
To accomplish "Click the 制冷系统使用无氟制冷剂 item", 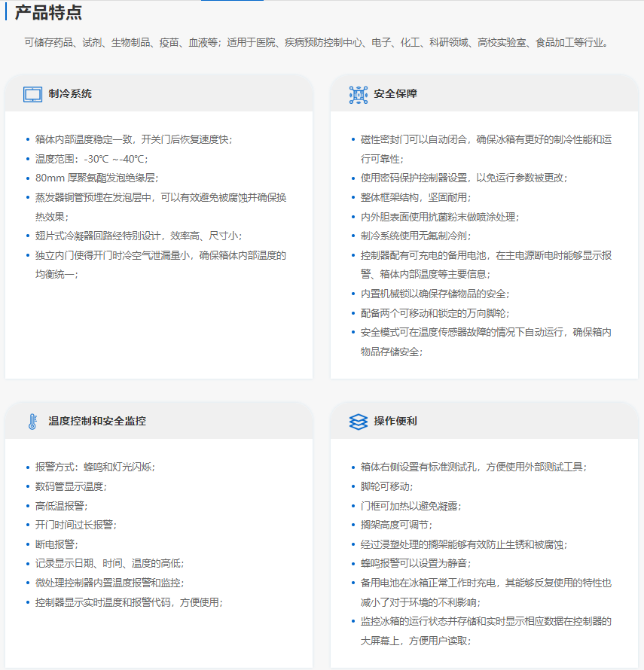I will pos(415,236).
